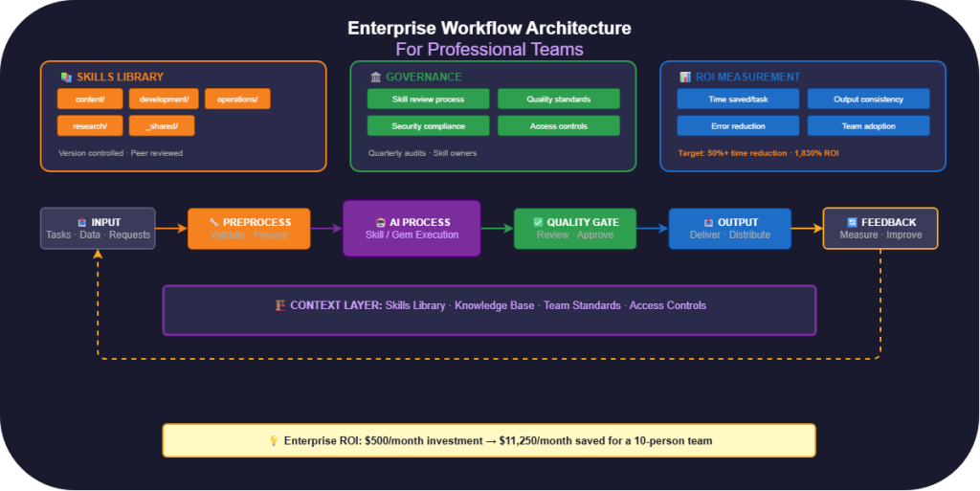The image size is (980, 491).
Task: Click 'Quarterly audits · Skill owners' text
Action: click(x=422, y=153)
